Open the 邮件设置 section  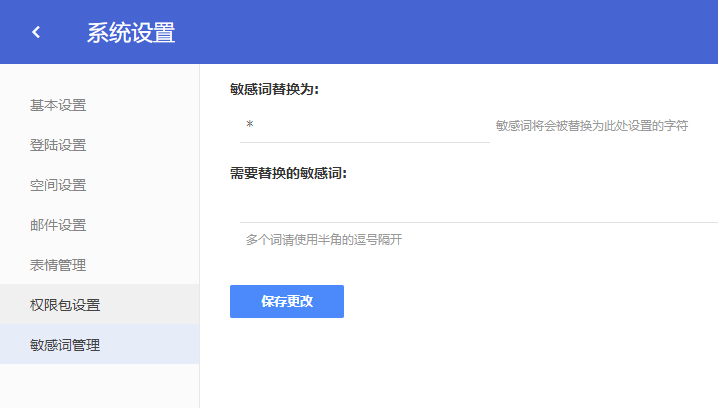[x=58, y=225]
